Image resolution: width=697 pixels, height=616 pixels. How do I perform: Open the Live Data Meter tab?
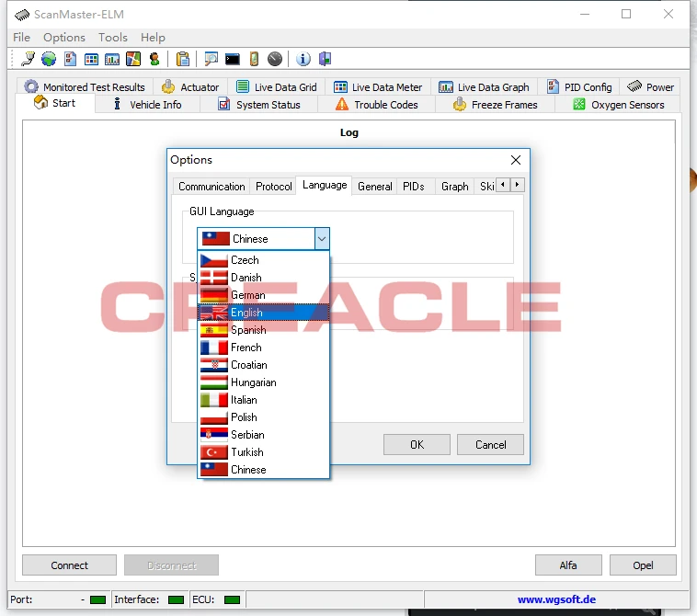coord(378,86)
